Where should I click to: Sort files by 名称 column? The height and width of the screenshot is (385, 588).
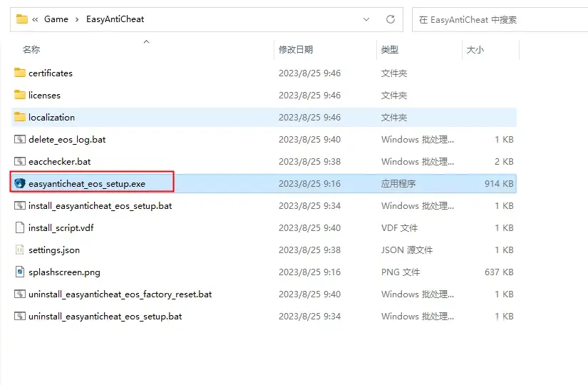coord(31,49)
